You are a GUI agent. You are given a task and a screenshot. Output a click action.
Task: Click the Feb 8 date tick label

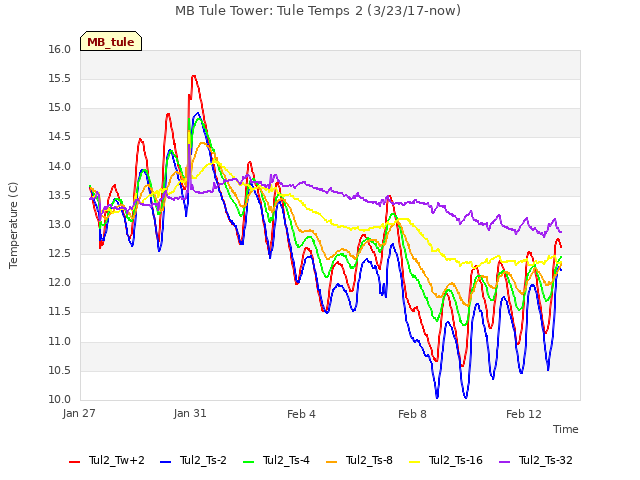(412, 414)
